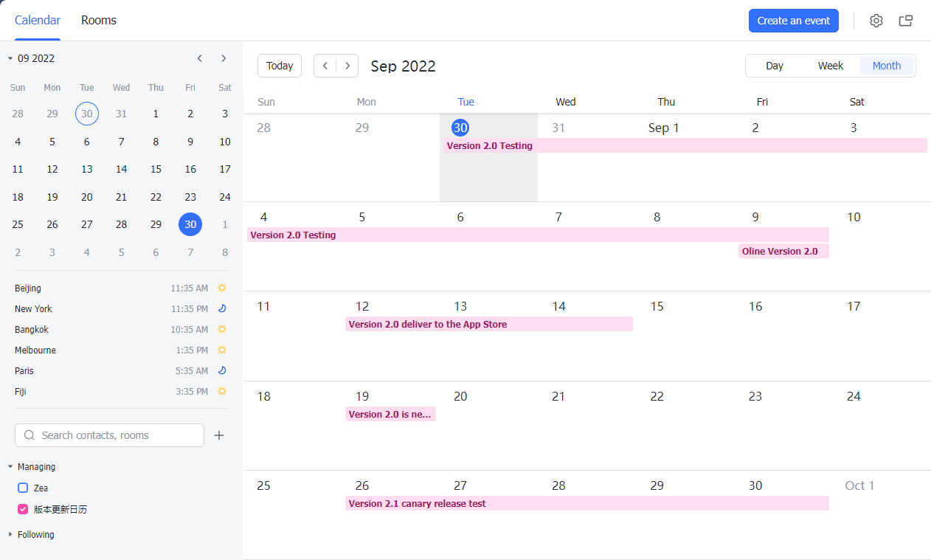Click the magnifier icon in the search box

coord(29,435)
